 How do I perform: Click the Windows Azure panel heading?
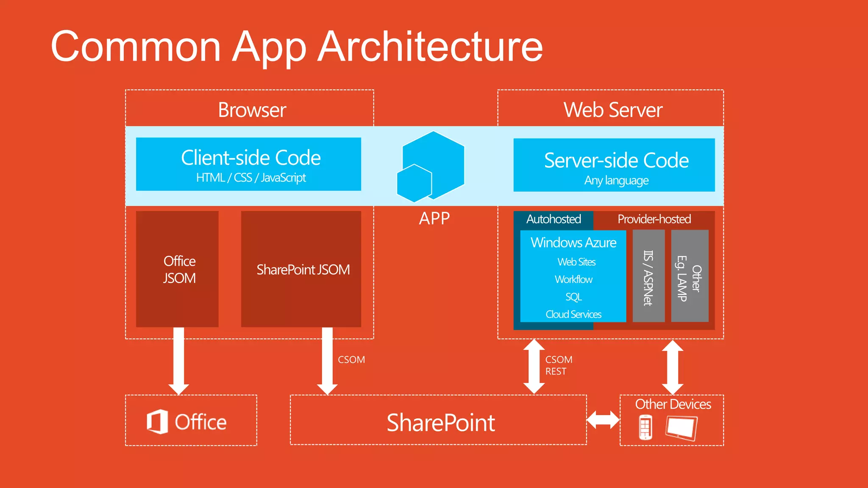click(x=573, y=243)
